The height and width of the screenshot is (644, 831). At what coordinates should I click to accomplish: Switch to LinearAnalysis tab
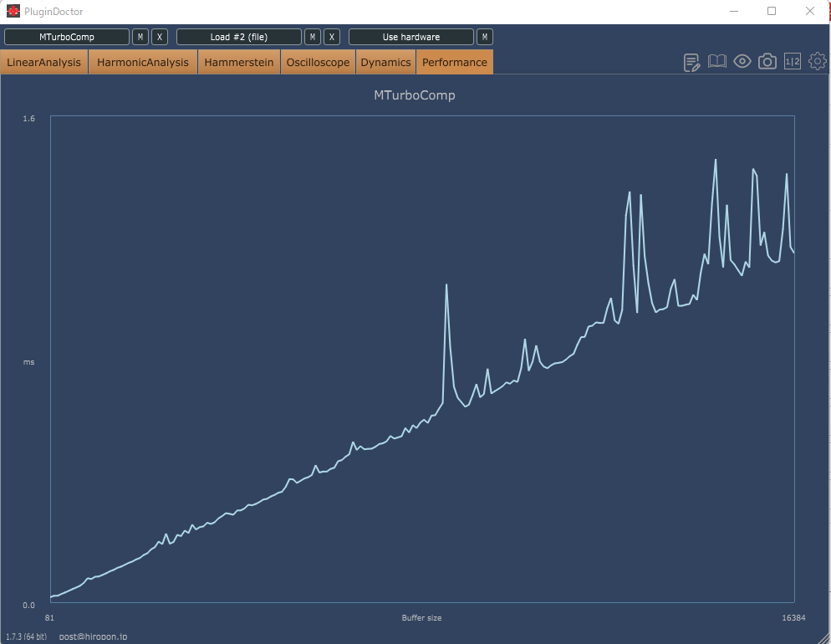(x=44, y=62)
